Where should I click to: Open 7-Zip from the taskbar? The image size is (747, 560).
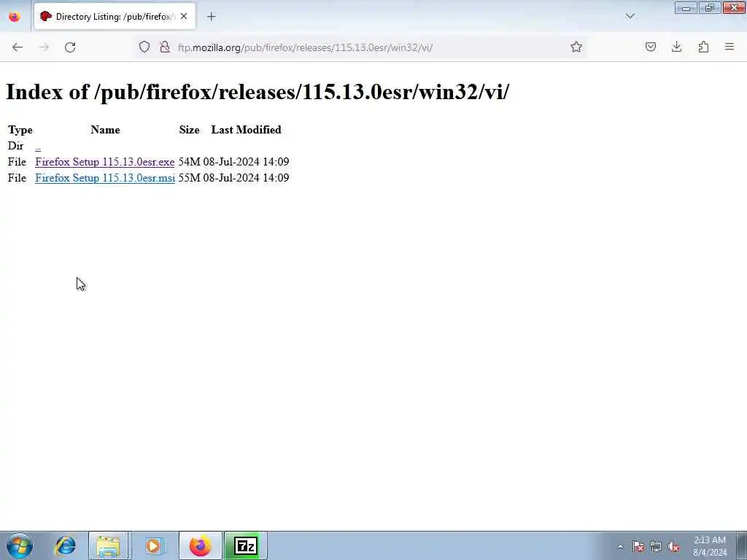pyautogui.click(x=246, y=545)
